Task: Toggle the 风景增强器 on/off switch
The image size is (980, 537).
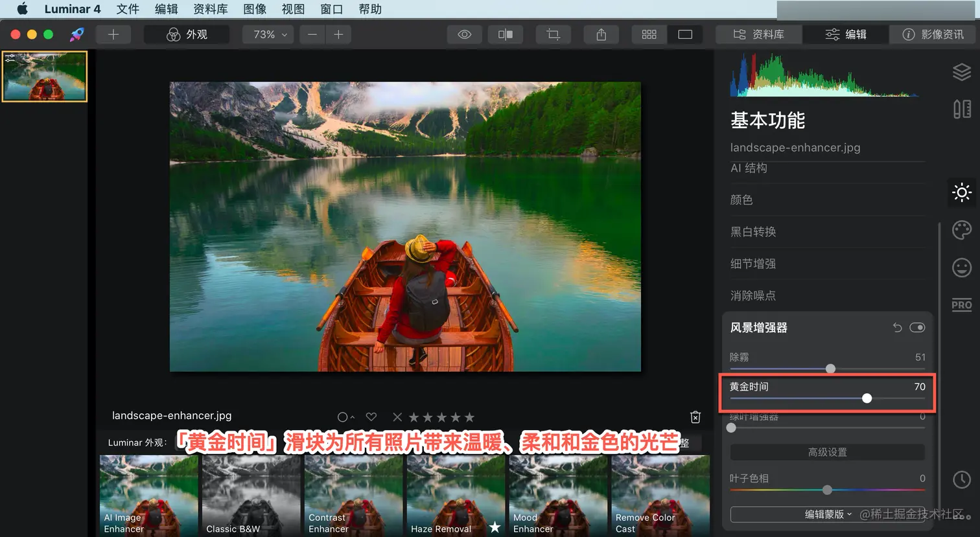Action: click(x=917, y=328)
